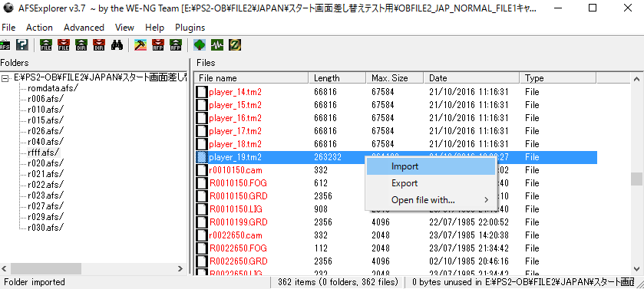Collapse the root folder tree node
The height and width of the screenshot is (289, 644).
4,78
